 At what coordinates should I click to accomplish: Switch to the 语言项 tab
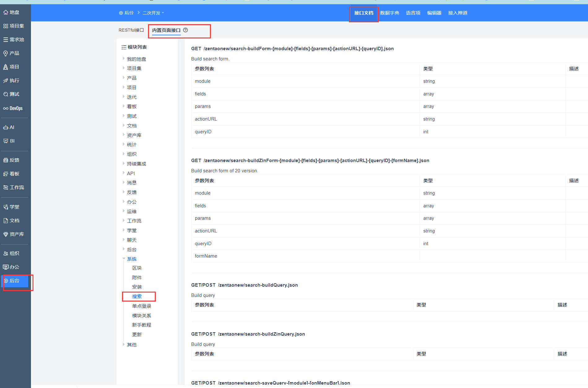point(413,13)
